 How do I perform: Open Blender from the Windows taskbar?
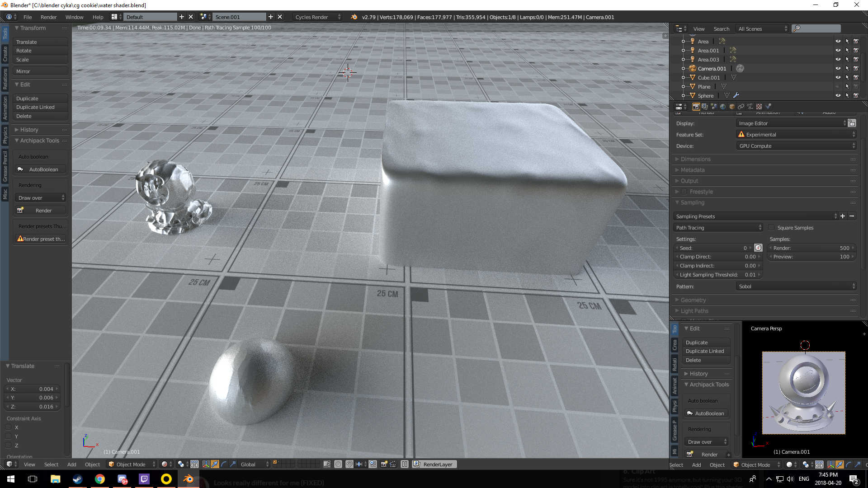point(188,479)
